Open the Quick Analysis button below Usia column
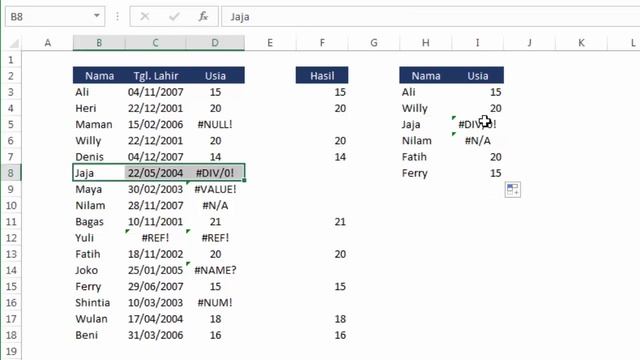 point(513,190)
